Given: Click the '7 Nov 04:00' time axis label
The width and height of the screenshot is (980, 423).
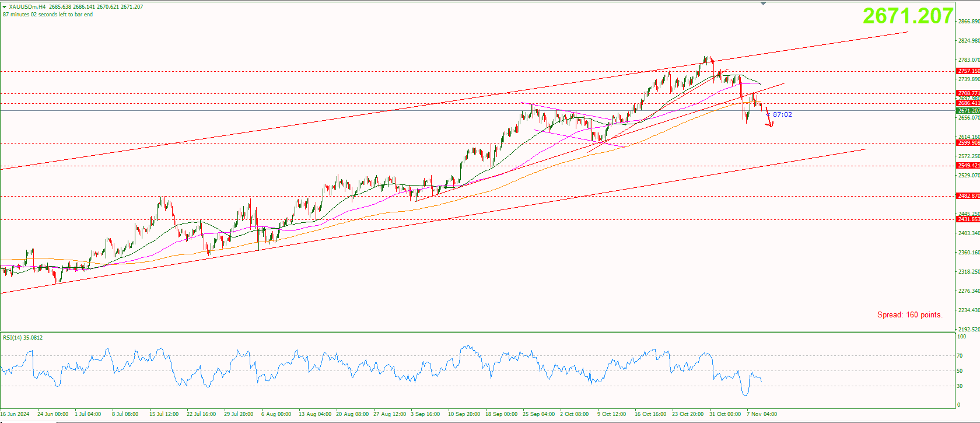Looking at the screenshot, I should pos(762,414).
